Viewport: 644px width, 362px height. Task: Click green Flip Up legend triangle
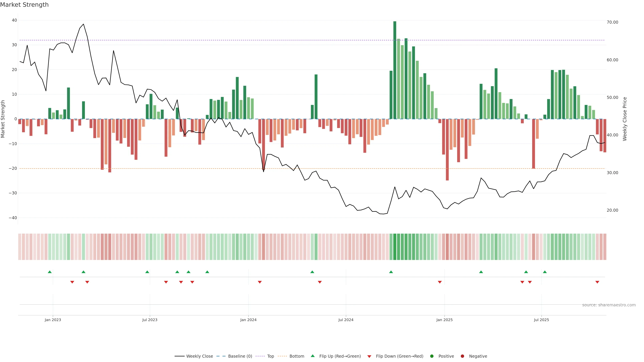312,356
